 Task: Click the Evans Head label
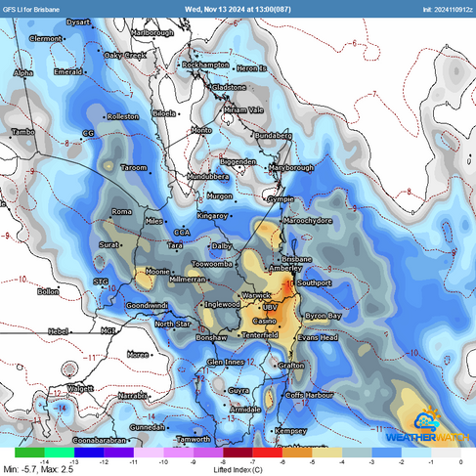click(318, 337)
